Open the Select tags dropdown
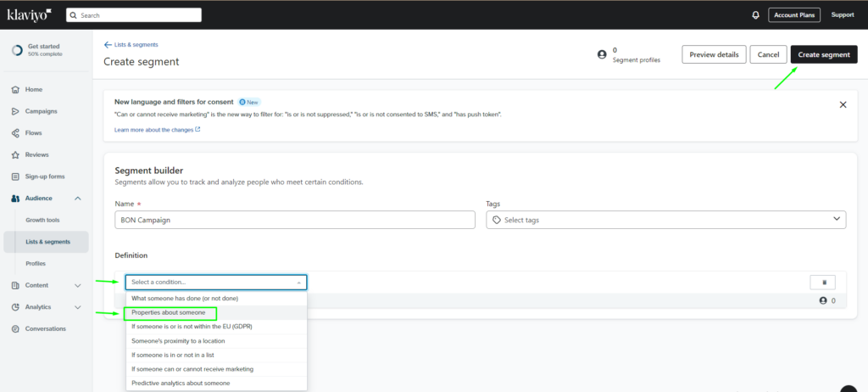868x392 pixels. coord(665,220)
